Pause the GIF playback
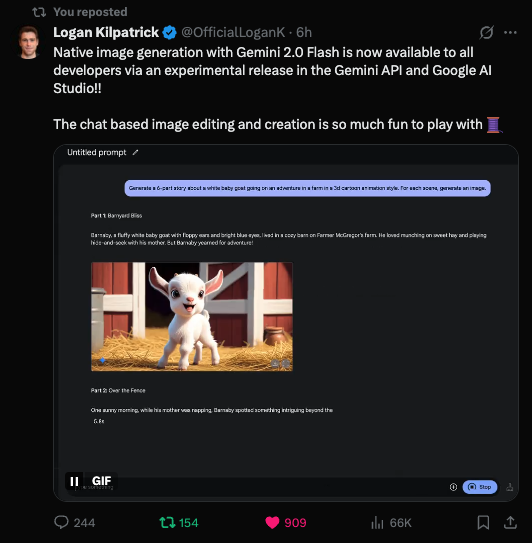Screen dimensions: 532x543 tap(74, 481)
